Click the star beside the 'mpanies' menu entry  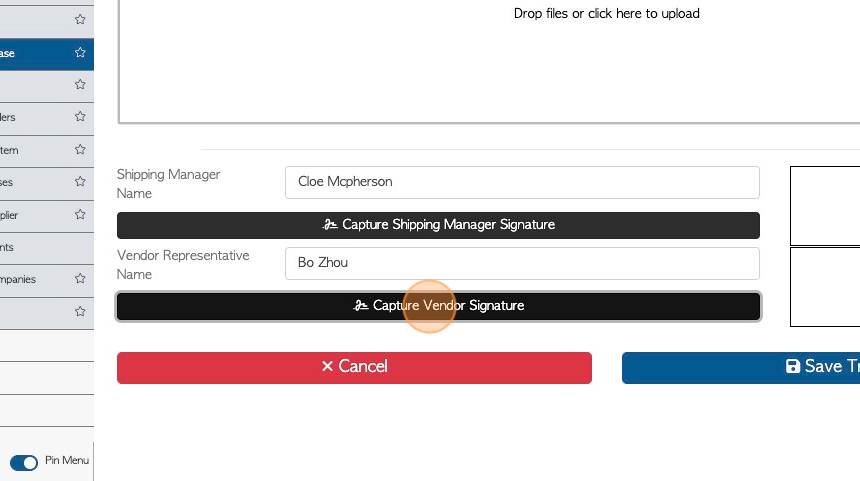[x=80, y=278]
